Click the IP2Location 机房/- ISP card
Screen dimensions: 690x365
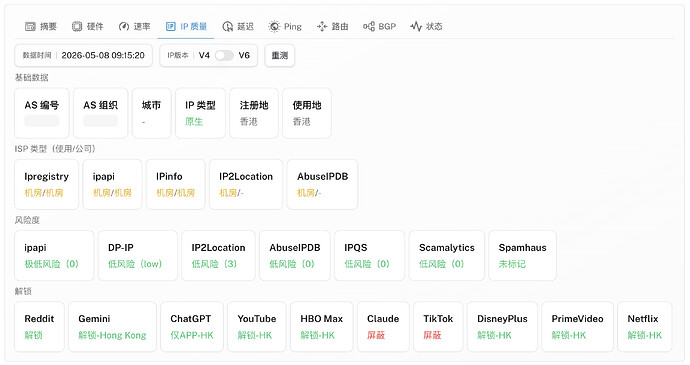click(x=246, y=184)
